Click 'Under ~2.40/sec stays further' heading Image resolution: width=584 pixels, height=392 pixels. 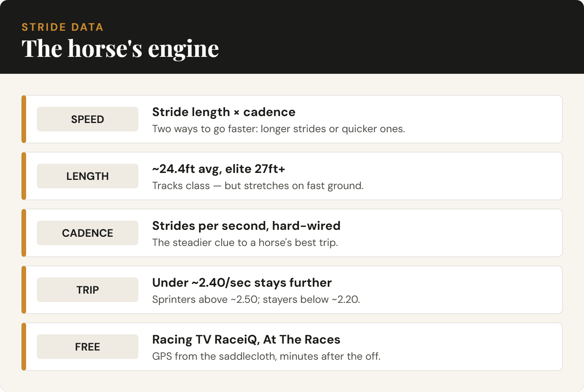[242, 283]
